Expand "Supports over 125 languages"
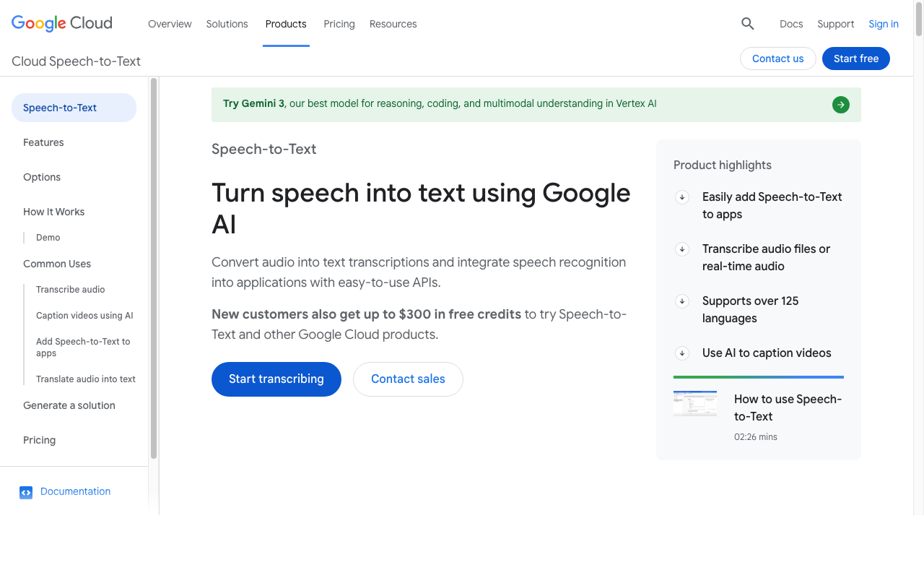Viewport: 924px width, 578px height. pyautogui.click(x=681, y=301)
